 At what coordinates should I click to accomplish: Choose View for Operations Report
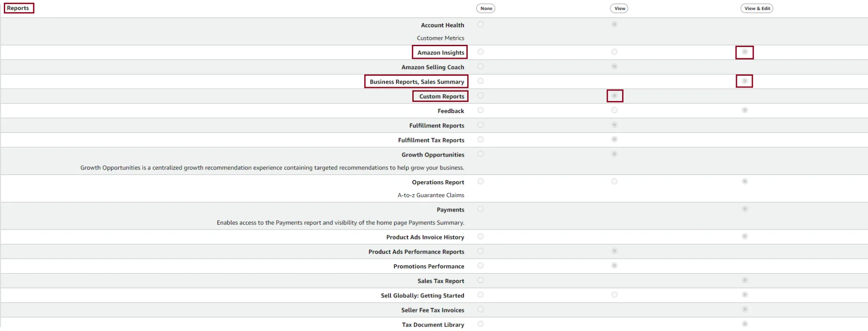[x=614, y=181]
